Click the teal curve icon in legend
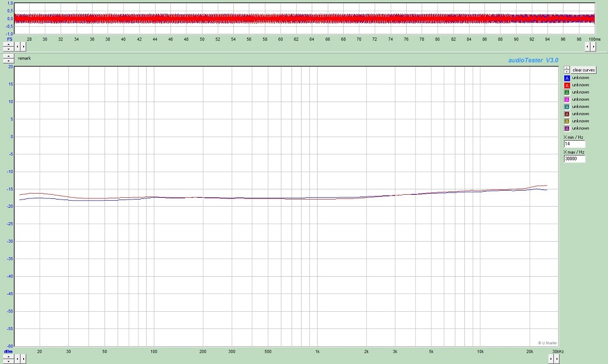The width and height of the screenshot is (608, 364). click(x=567, y=107)
